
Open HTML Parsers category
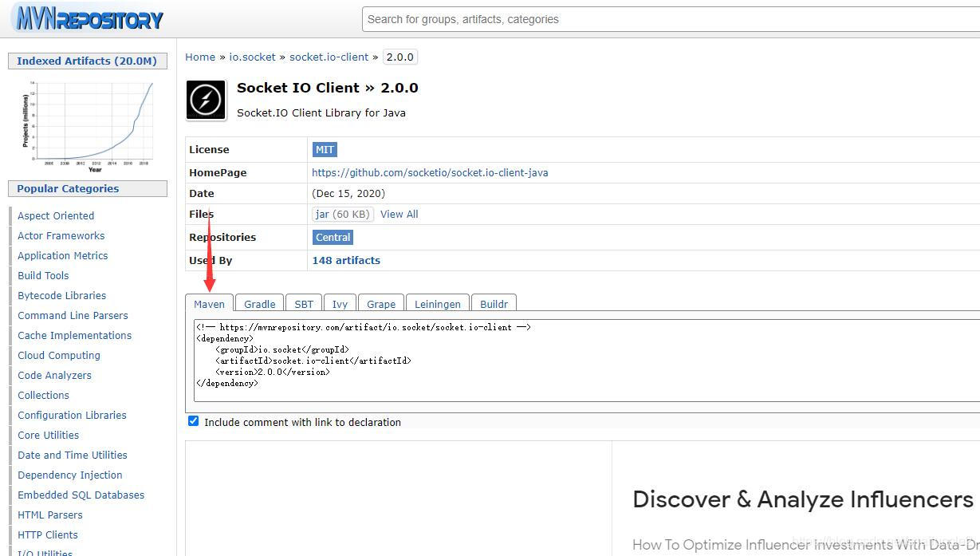click(50, 515)
